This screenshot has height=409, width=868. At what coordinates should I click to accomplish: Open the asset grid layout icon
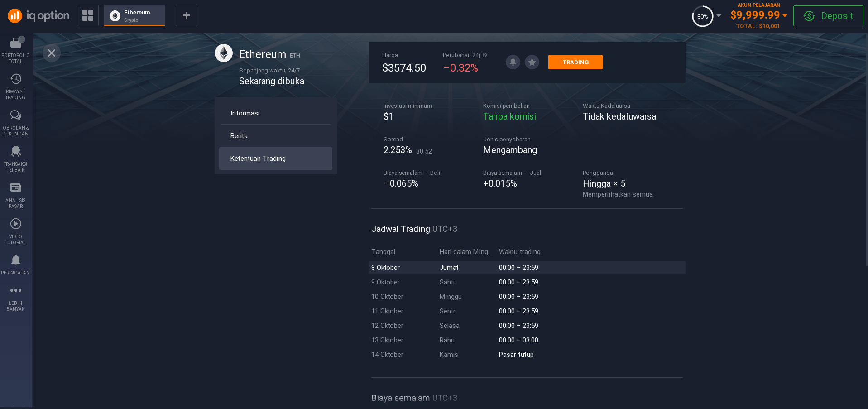click(88, 15)
